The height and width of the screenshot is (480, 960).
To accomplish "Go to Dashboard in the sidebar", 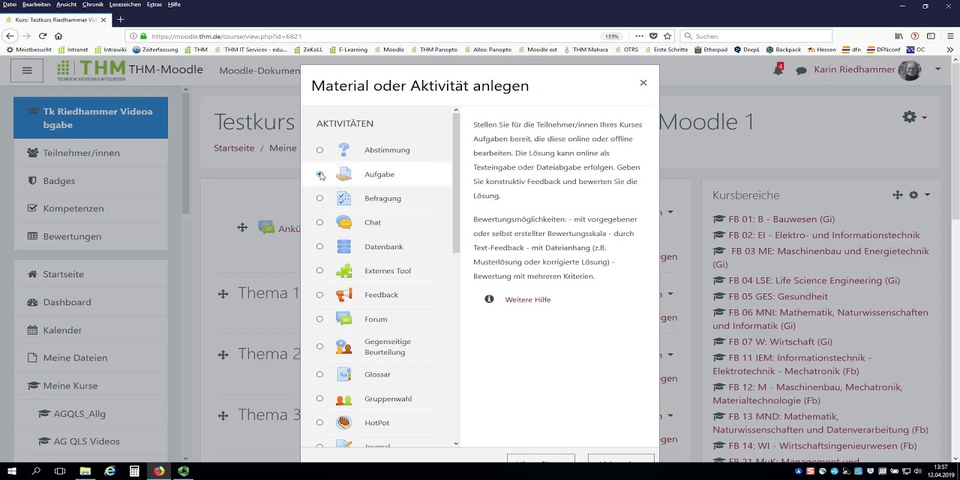I will tap(91, 302).
